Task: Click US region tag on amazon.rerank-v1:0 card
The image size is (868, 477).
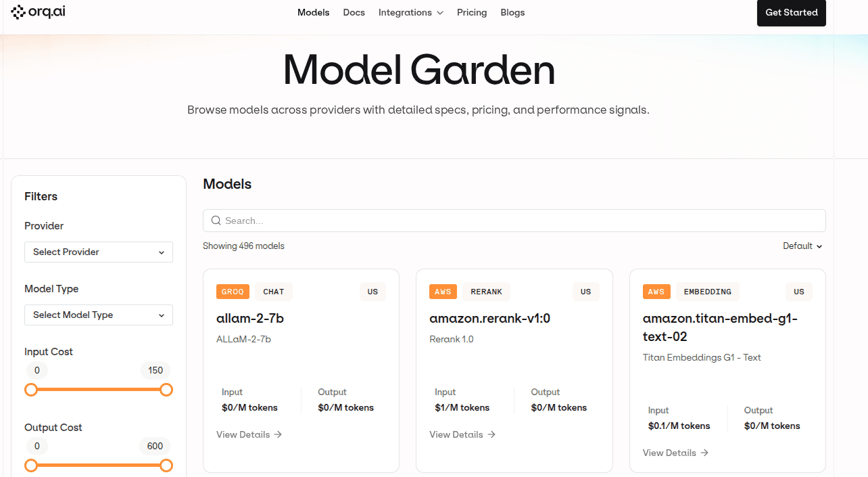Action: [585, 292]
